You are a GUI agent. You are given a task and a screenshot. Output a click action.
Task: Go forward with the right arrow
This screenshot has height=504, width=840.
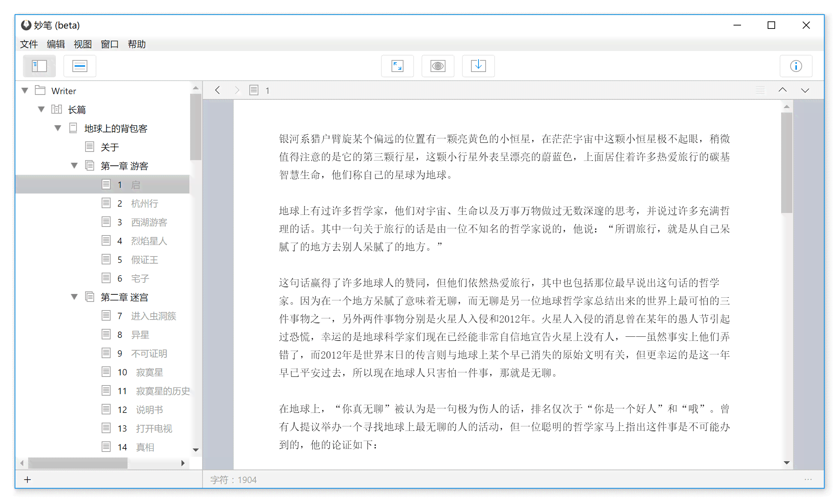[x=237, y=90]
